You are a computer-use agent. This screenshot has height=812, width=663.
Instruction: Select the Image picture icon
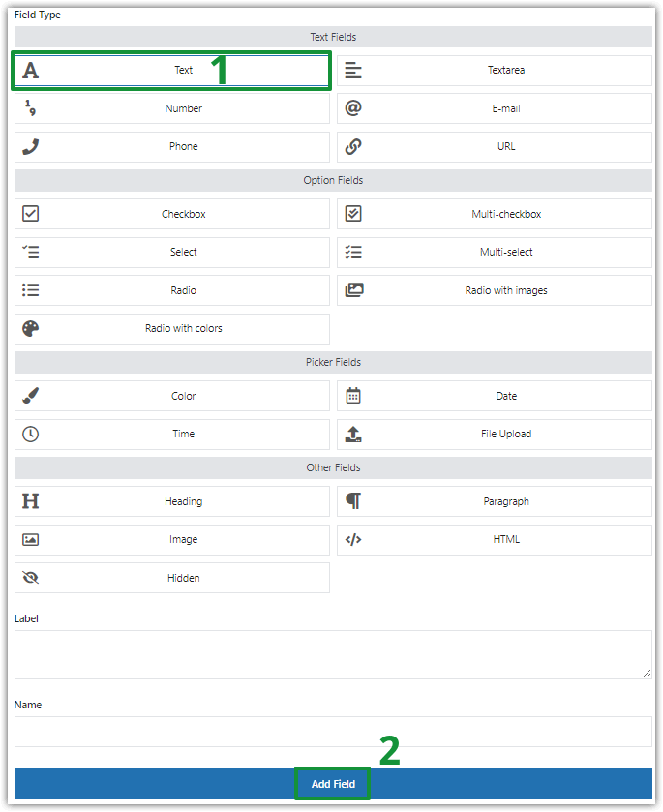click(x=31, y=540)
